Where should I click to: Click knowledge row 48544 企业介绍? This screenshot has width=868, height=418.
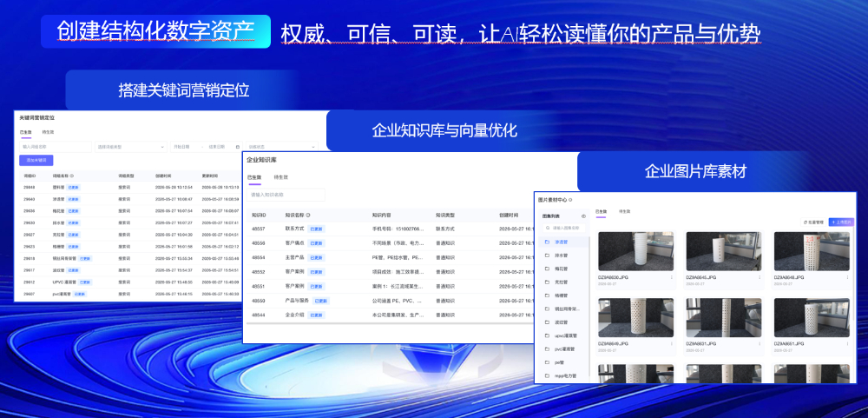point(391,315)
